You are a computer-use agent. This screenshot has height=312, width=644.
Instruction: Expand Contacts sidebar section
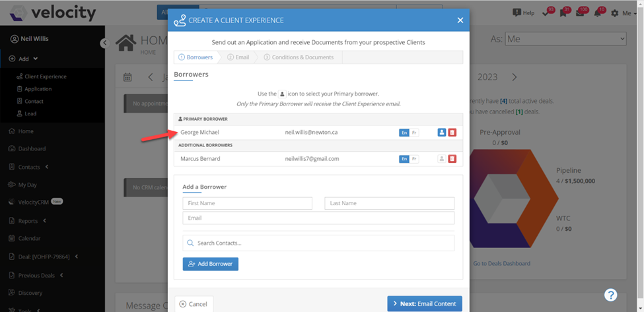pyautogui.click(x=28, y=168)
